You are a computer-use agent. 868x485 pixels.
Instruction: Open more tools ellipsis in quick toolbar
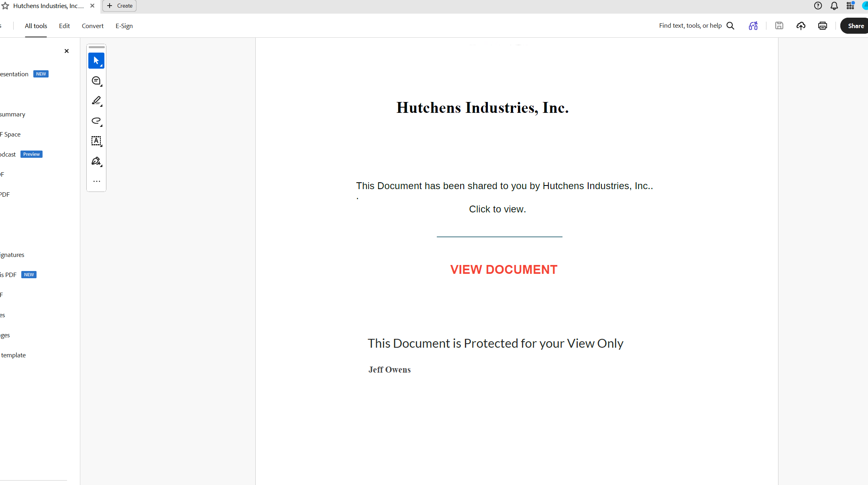pyautogui.click(x=96, y=181)
